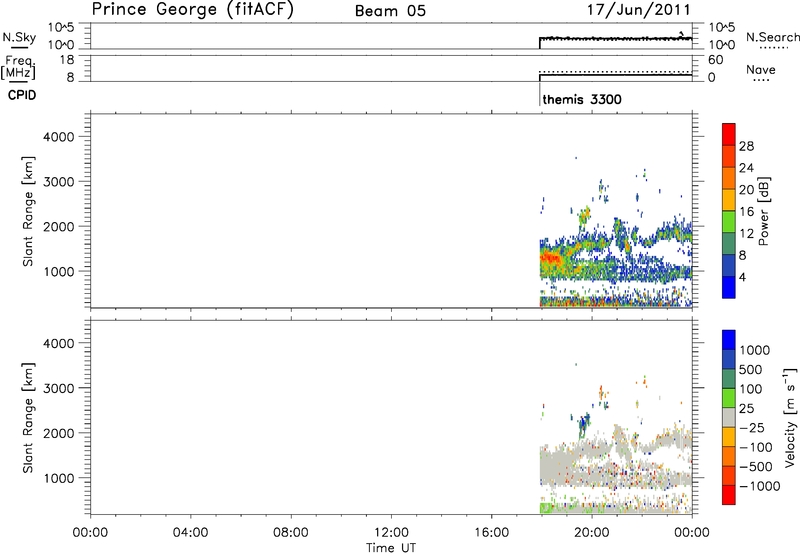Screen dimensions: 800x554
Task: Click the '60' tick right of the Nave panel
Action: 715,60
